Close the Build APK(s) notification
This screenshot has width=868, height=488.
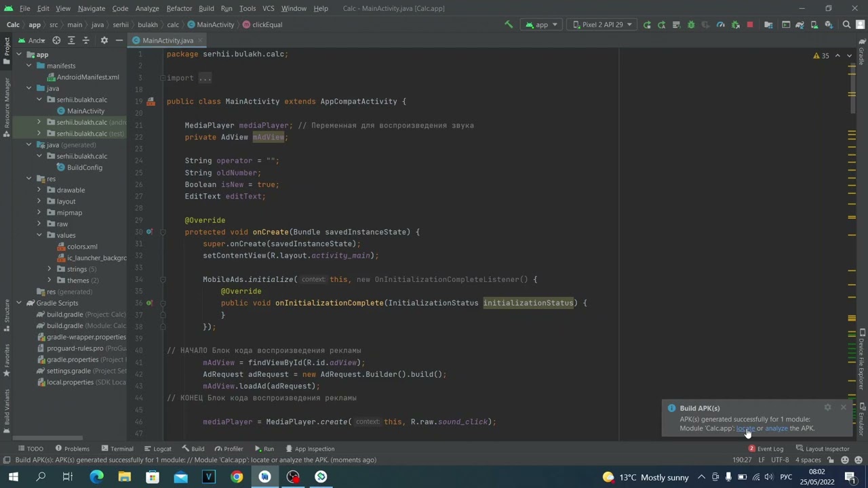click(x=844, y=407)
